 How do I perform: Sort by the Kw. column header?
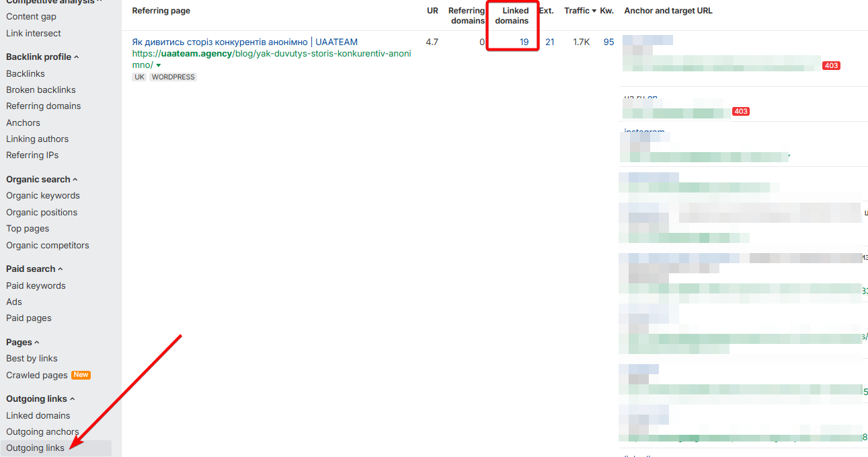[607, 11]
